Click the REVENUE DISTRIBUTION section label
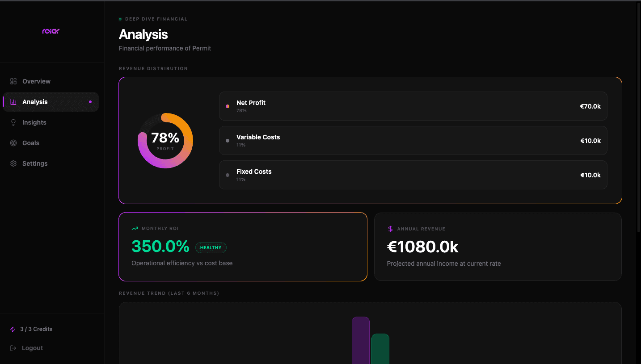 (153, 69)
